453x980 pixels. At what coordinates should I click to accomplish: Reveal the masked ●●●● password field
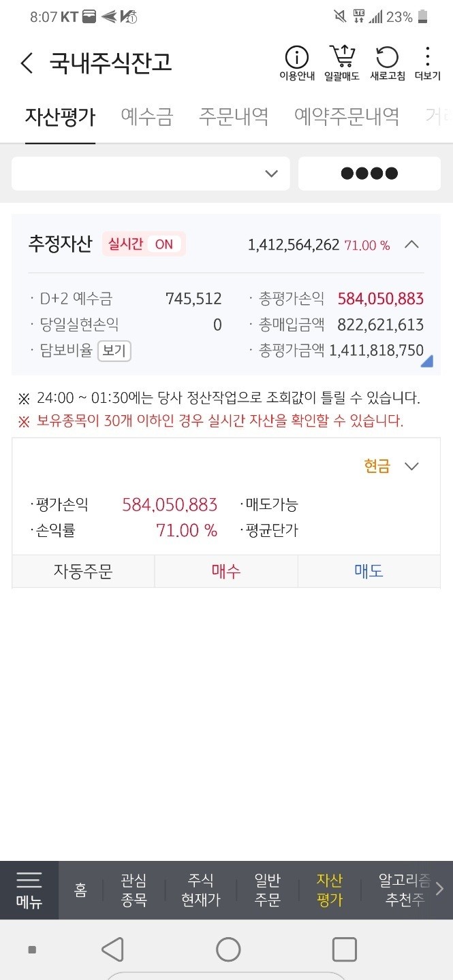coord(369,174)
